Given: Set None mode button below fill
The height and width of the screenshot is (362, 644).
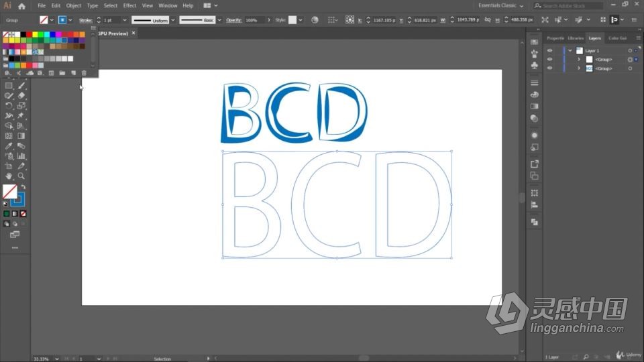Looking at the screenshot, I should (x=23, y=213).
